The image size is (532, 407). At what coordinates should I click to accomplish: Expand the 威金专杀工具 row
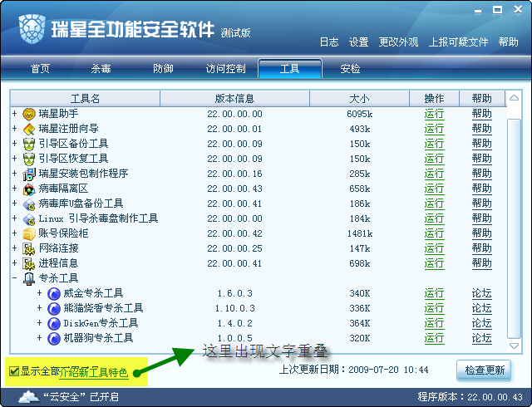click(x=39, y=292)
